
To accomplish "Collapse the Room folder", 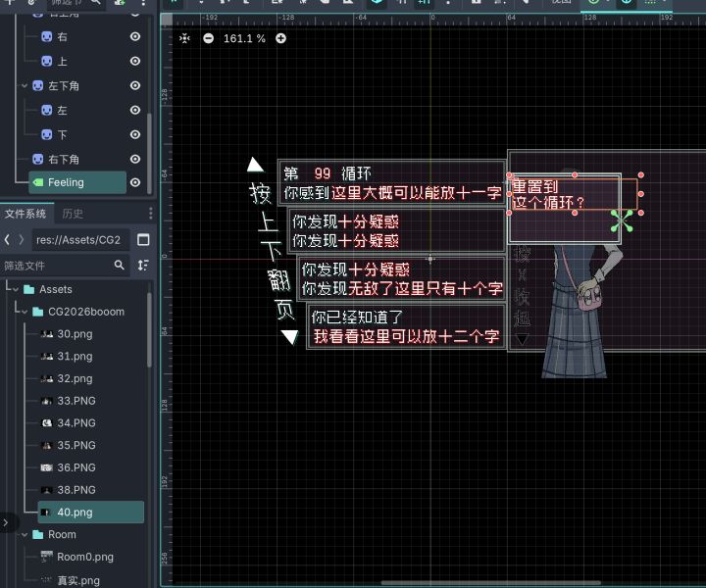I will (x=25, y=534).
